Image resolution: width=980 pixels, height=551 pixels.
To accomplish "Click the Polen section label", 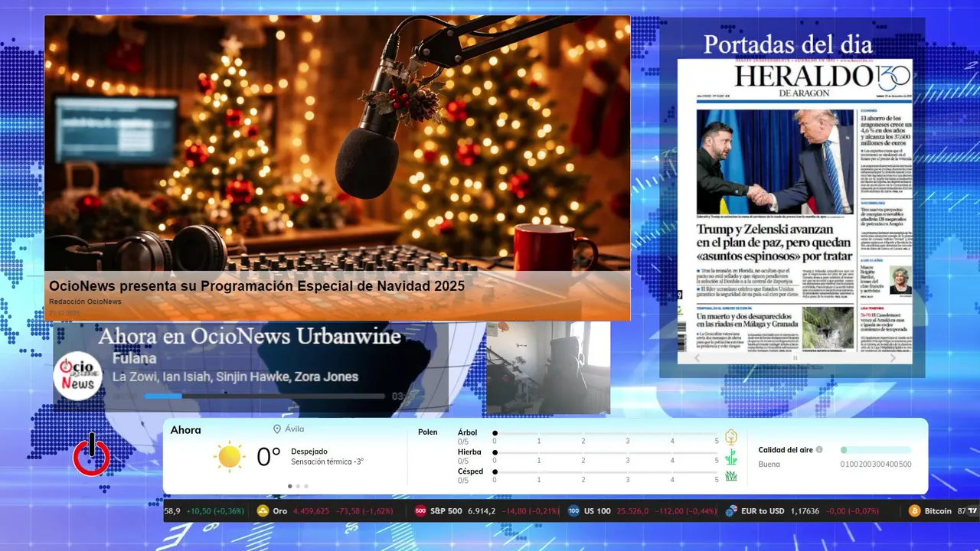I will [x=428, y=432].
